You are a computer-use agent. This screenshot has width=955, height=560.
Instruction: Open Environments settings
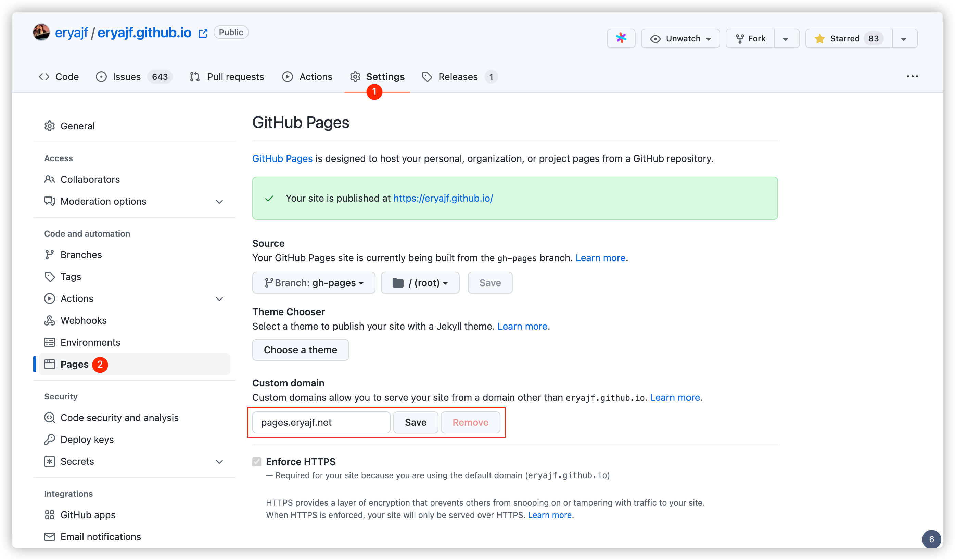click(x=135, y=342)
